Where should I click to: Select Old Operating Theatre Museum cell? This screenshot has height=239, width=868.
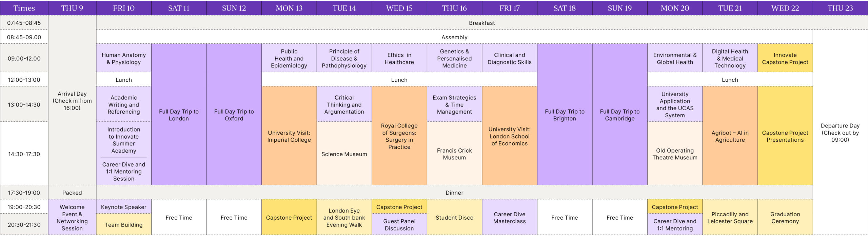(x=675, y=154)
